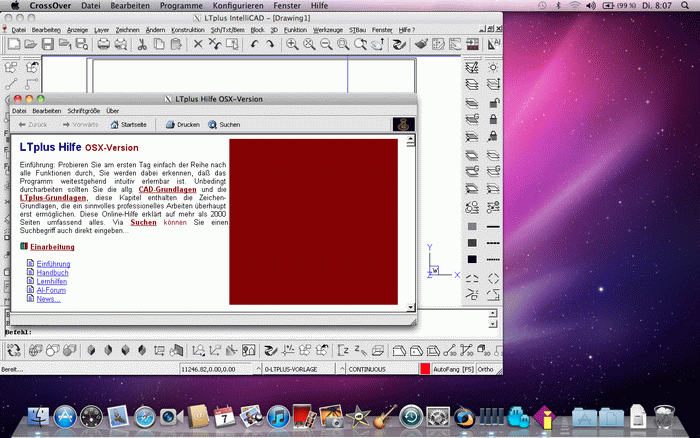
Task: Undo the last action arrow
Action: pos(254,44)
